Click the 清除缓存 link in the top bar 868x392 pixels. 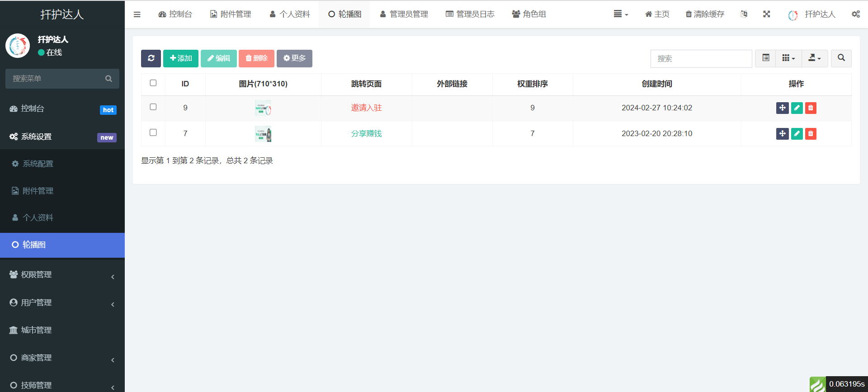click(x=705, y=14)
